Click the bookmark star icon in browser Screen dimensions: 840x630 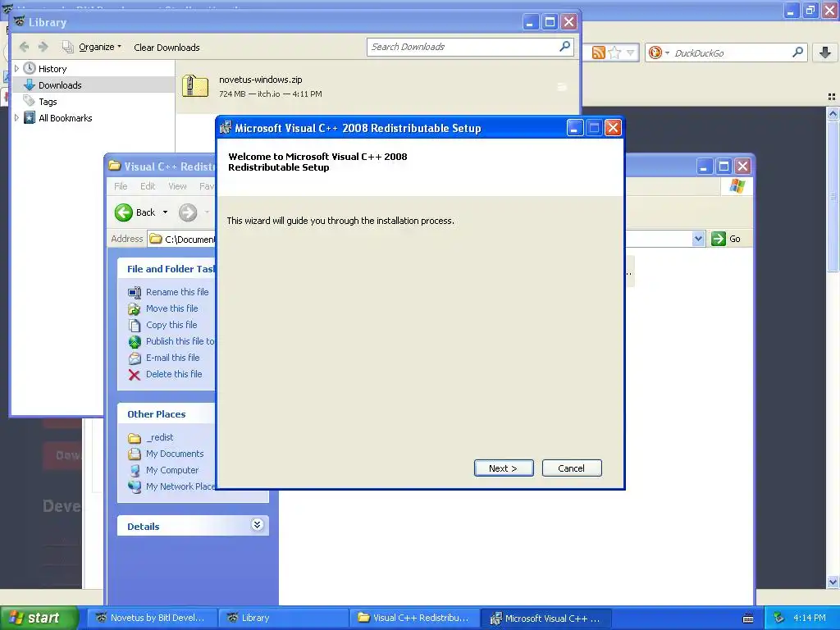pyautogui.click(x=614, y=52)
